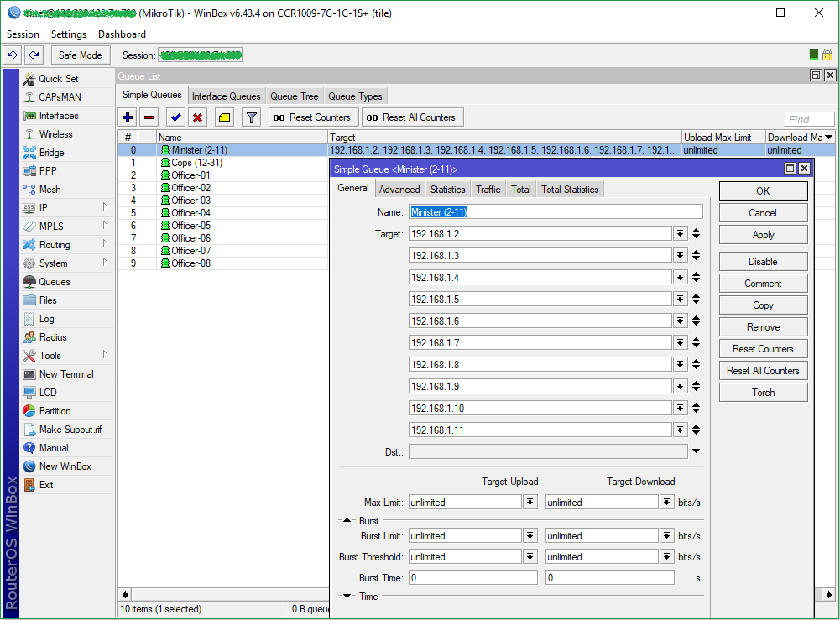The height and width of the screenshot is (620, 840).
Task: Open the Traffic tab in Simple Queue dialog
Action: pyautogui.click(x=488, y=189)
